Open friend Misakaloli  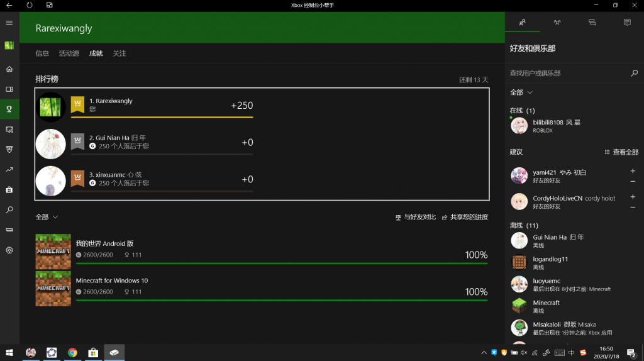574,328
